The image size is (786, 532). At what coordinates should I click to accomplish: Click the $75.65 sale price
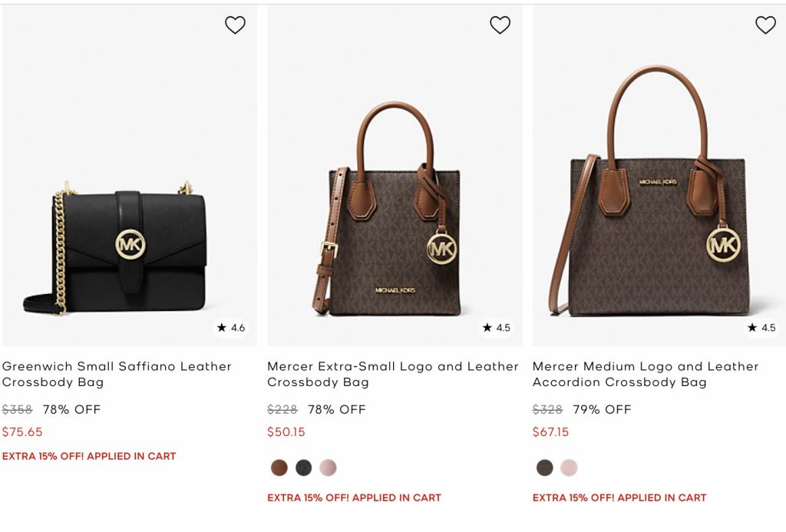pyautogui.click(x=22, y=432)
